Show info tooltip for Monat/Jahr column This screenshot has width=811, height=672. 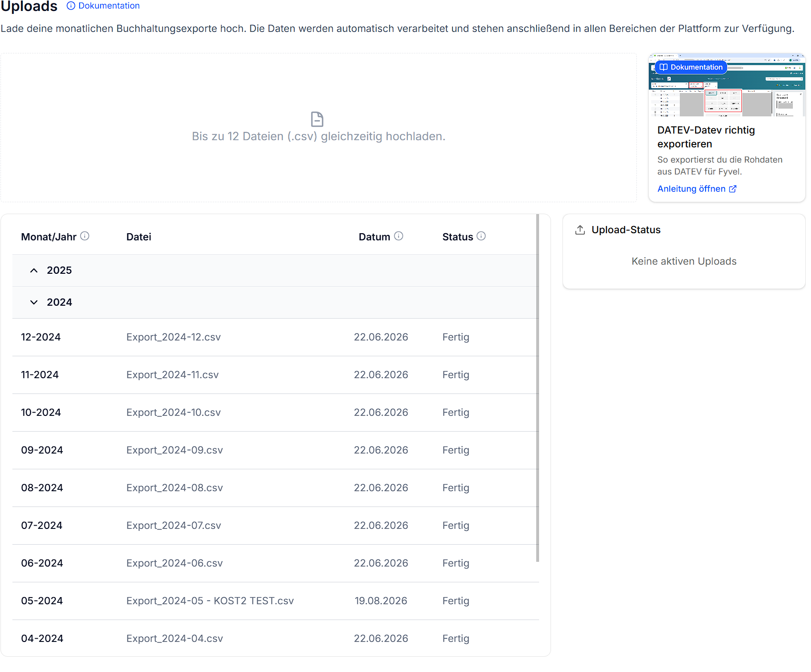point(84,236)
